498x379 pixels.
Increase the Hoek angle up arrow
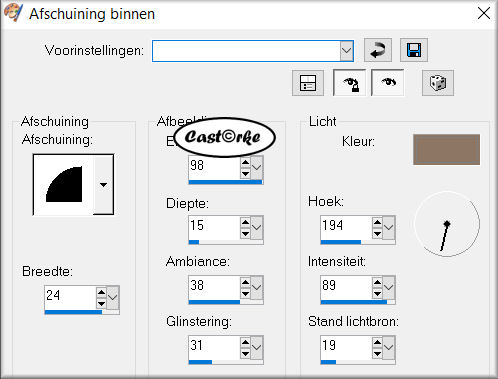coord(377,222)
